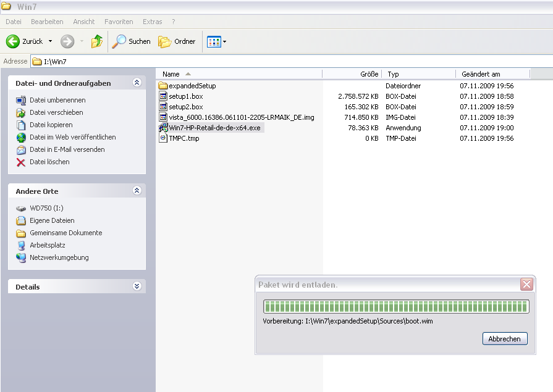This screenshot has height=392, width=553.
Task: Sort files by Größe column header
Action: 352,74
